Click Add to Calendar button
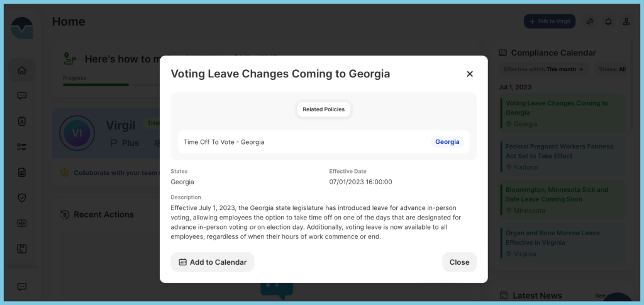This screenshot has height=305, width=644. 213,262
